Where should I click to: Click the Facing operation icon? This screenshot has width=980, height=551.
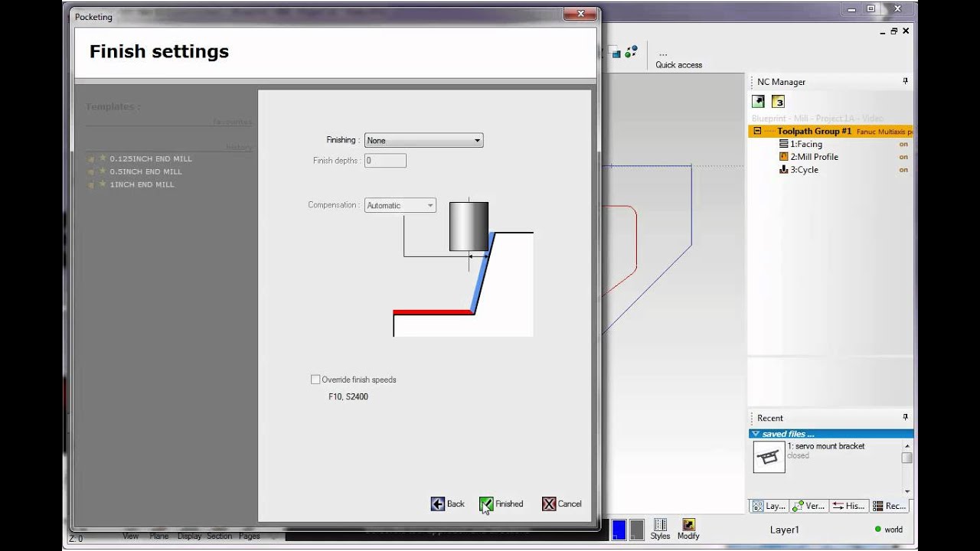pos(784,144)
